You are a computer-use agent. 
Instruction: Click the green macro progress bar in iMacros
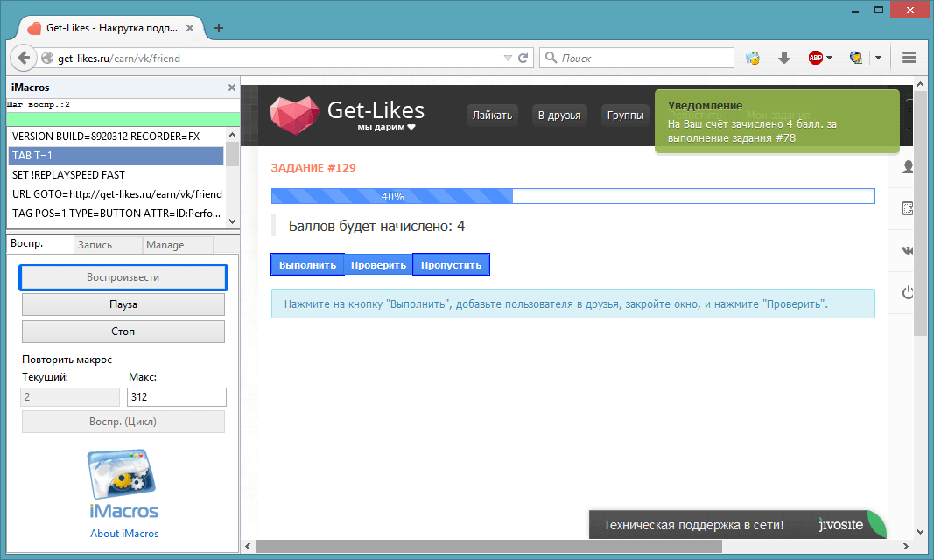123,119
